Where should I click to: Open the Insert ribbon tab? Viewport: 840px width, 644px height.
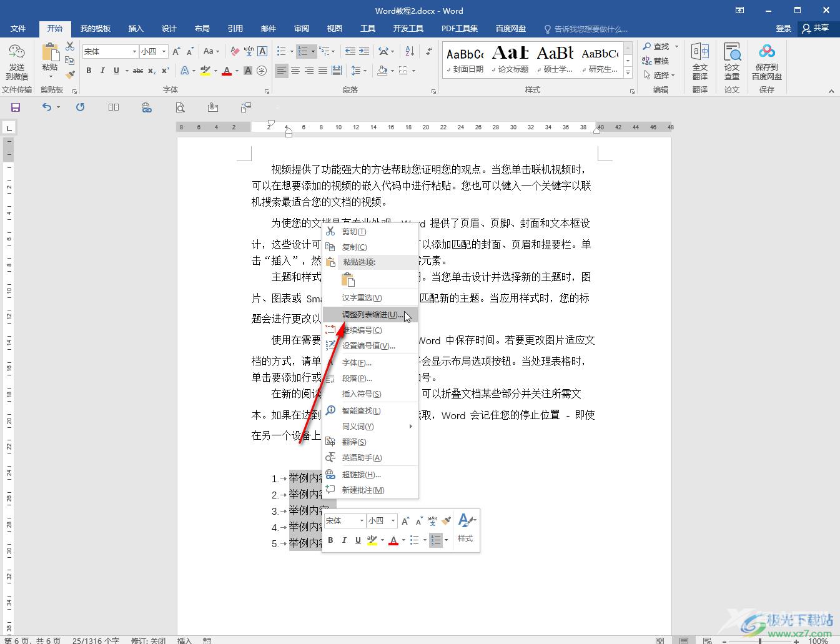click(136, 29)
